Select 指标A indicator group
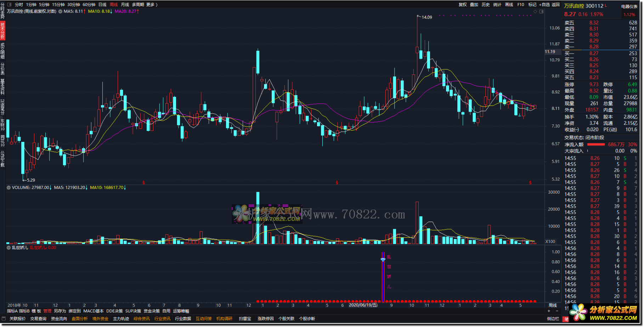The width and height of the screenshot is (644, 327). [12, 311]
